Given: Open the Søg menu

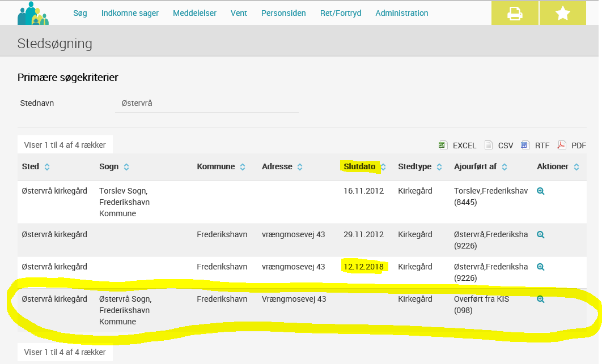Looking at the screenshot, I should tap(80, 13).
